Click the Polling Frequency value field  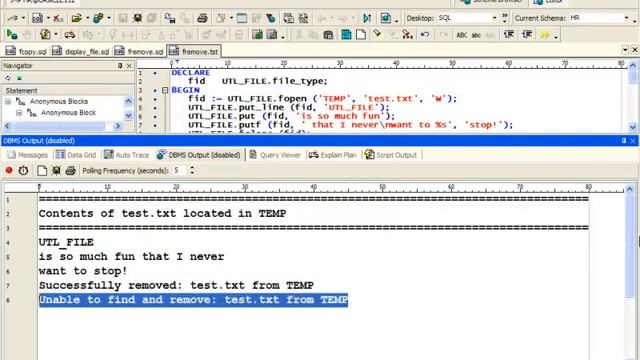click(180, 170)
